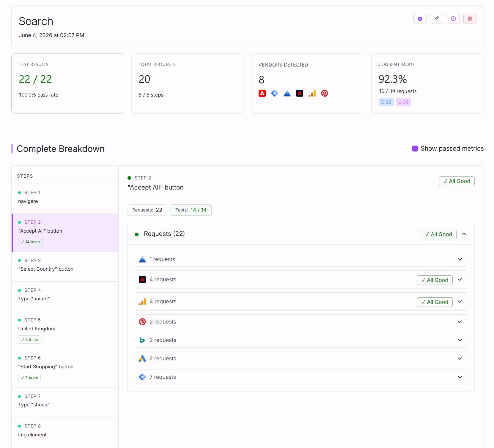Click the Pinterest icon under Vendors Detected

(325, 93)
